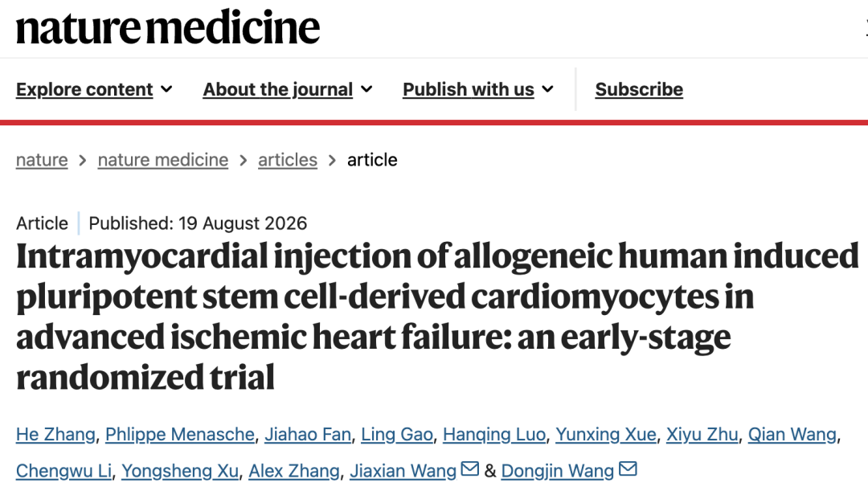Open author Alex Zhang's link
Screen dimensions: 868x495
click(x=294, y=471)
